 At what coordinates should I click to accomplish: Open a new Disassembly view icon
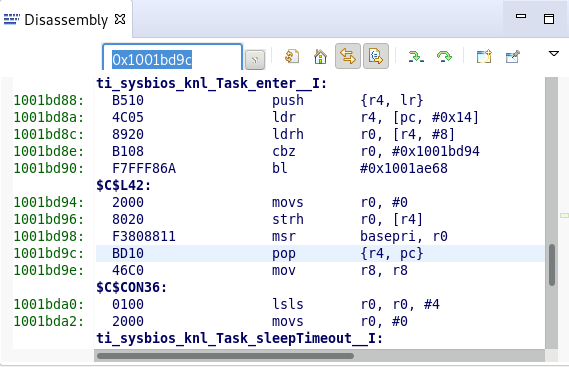click(484, 56)
